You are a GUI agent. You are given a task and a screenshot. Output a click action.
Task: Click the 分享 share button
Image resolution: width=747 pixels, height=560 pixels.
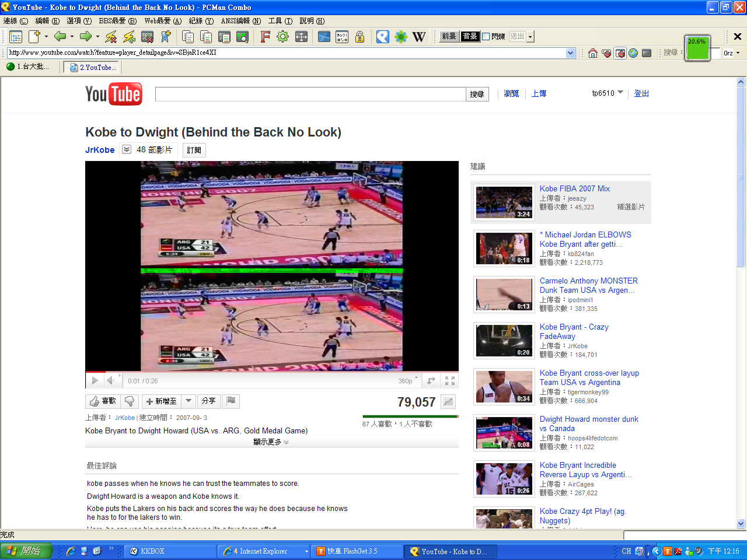point(208,401)
